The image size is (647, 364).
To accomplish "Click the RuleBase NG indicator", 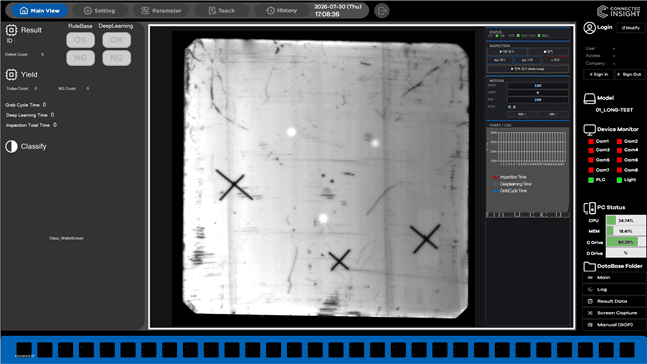I will pyautogui.click(x=80, y=58).
